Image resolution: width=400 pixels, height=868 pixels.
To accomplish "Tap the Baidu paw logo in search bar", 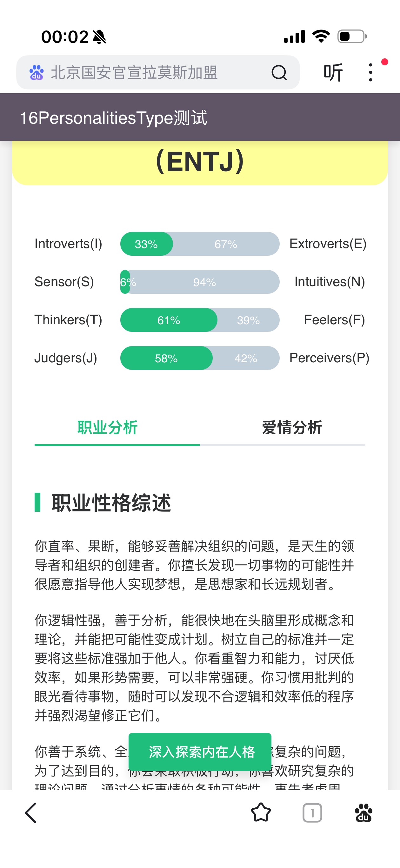I will 37,72.
